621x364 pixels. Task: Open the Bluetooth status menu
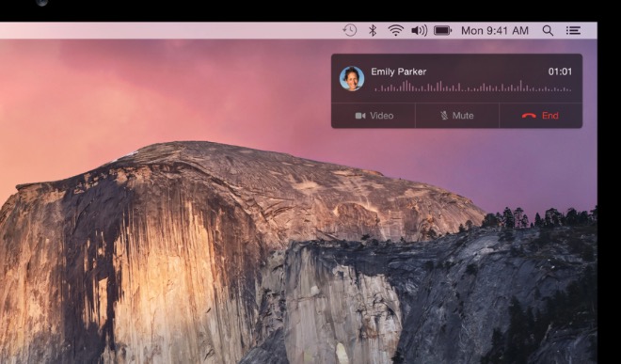(x=373, y=30)
